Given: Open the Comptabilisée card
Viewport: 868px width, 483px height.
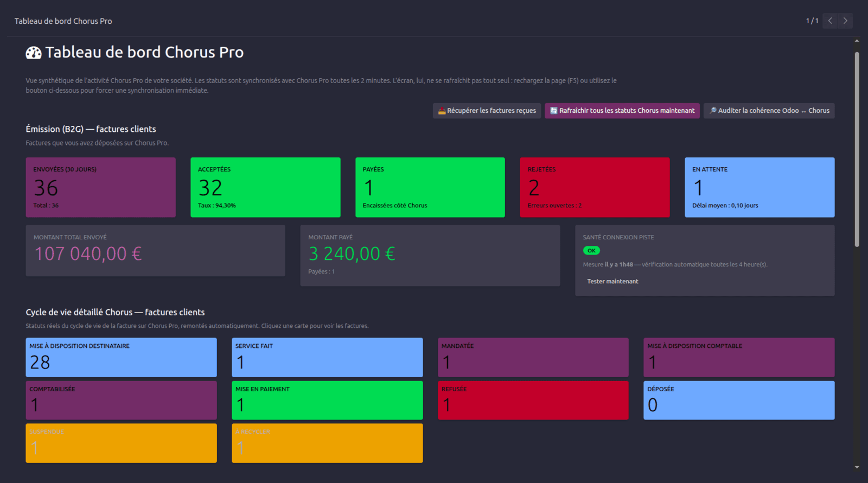Looking at the screenshot, I should pyautogui.click(x=121, y=401).
